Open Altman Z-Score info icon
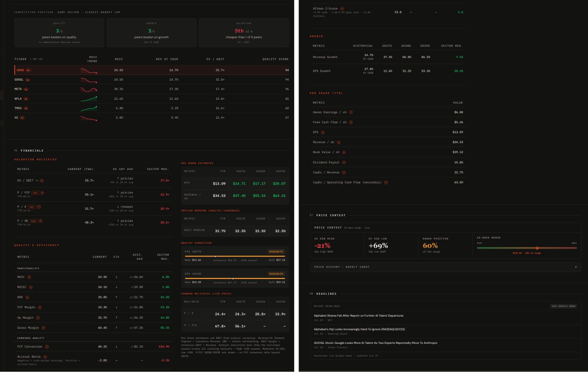 pyautogui.click(x=342, y=8)
